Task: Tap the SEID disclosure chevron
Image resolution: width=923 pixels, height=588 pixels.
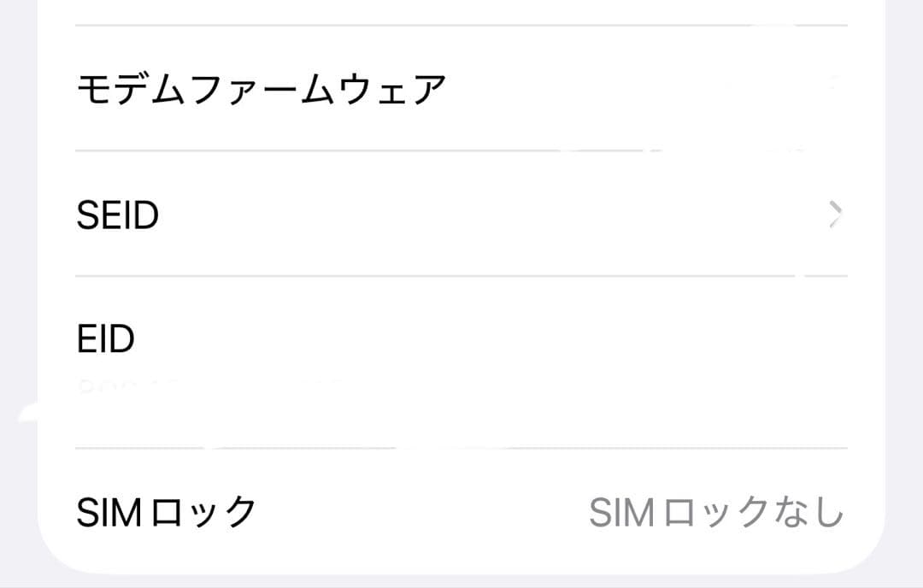Action: [835, 215]
